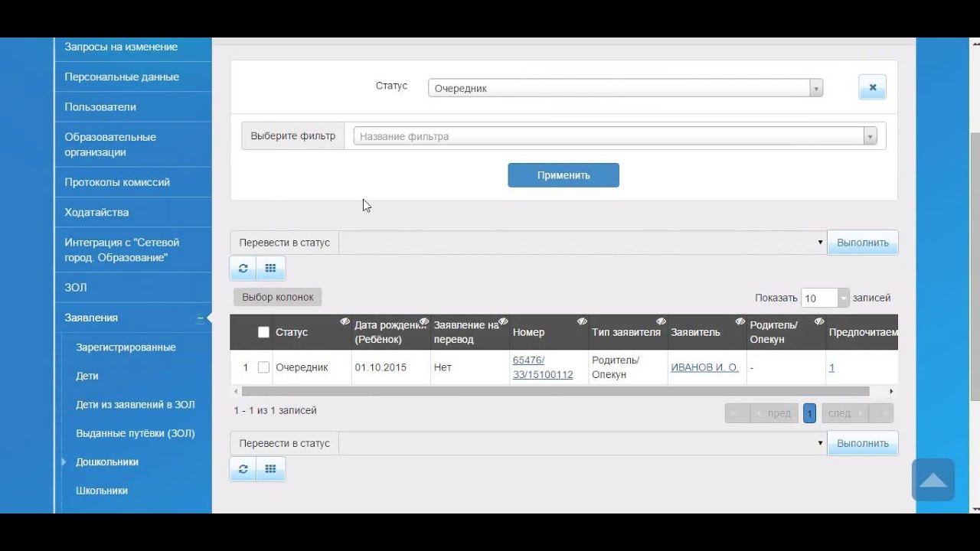Viewport: 980px width, 551px height.
Task: Collapse the Заявления menu section
Action: tap(200, 318)
